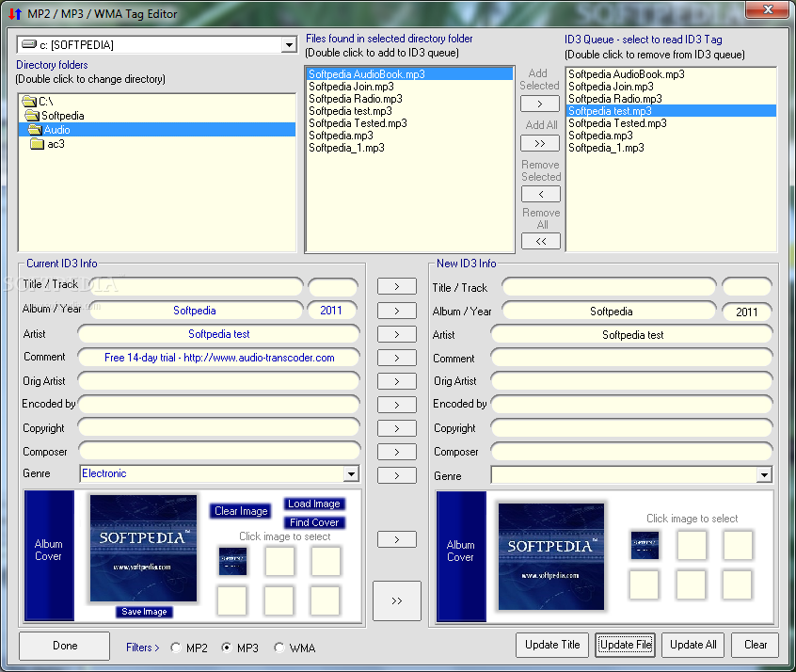
Task: Copy Orig Artist to new info
Action: coord(397,381)
